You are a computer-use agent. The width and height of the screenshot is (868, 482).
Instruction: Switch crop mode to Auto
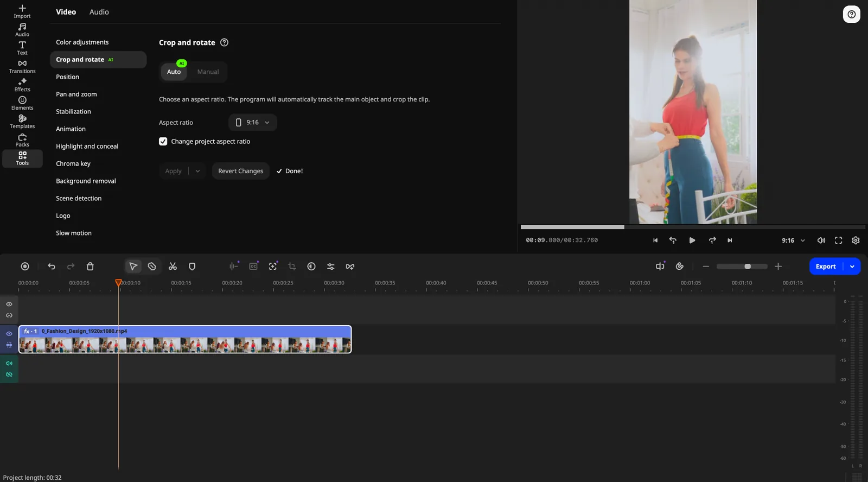tap(174, 72)
